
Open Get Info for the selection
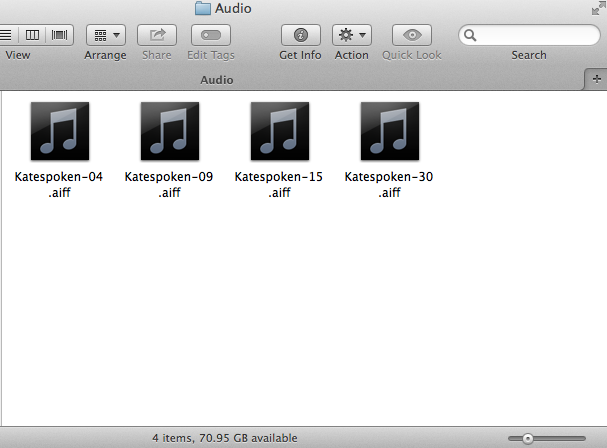[301, 35]
